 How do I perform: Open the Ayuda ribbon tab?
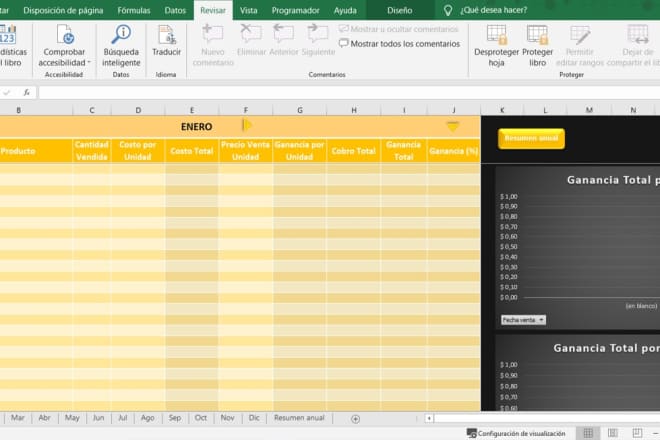[345, 11]
